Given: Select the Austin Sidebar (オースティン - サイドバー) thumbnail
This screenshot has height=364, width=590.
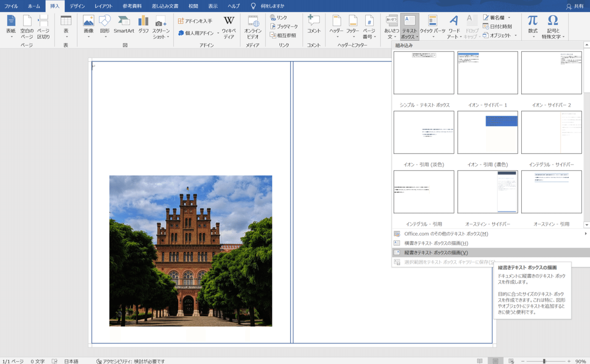Looking at the screenshot, I should pyautogui.click(x=488, y=192).
